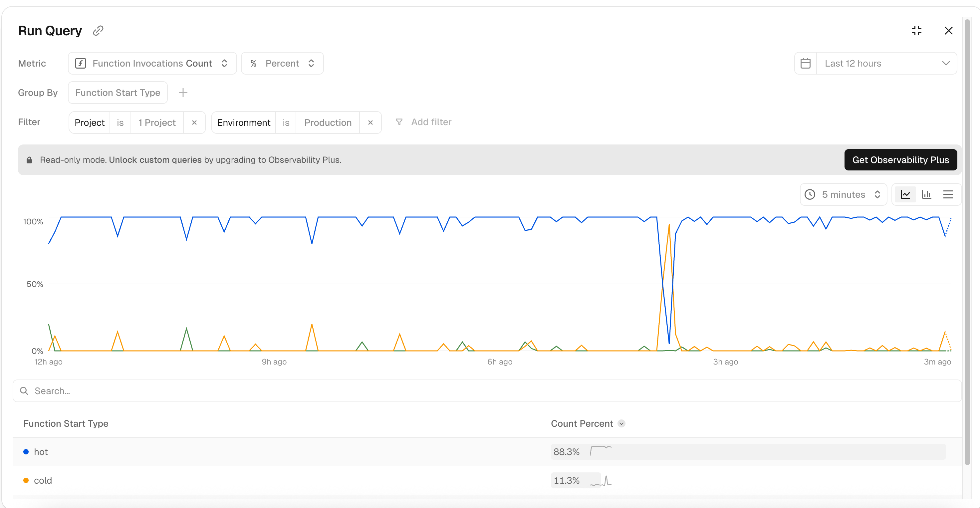Toggle the cold series legend dot
The image size is (980, 508).
(26, 480)
